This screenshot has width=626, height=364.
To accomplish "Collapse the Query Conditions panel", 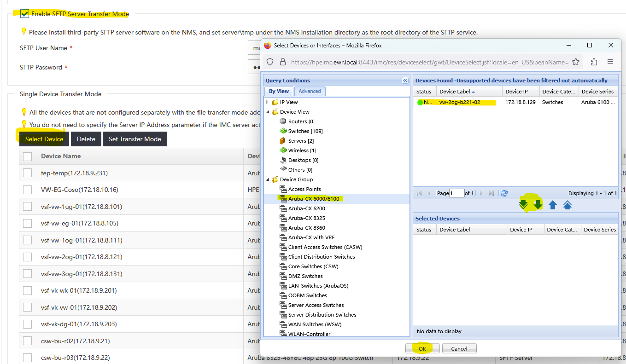I will (x=405, y=81).
